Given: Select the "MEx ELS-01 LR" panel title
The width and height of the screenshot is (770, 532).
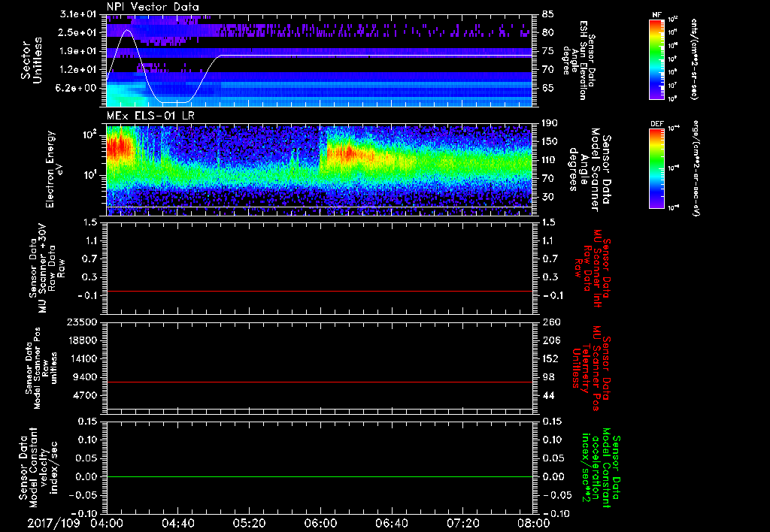Looking at the screenshot, I should (150, 116).
